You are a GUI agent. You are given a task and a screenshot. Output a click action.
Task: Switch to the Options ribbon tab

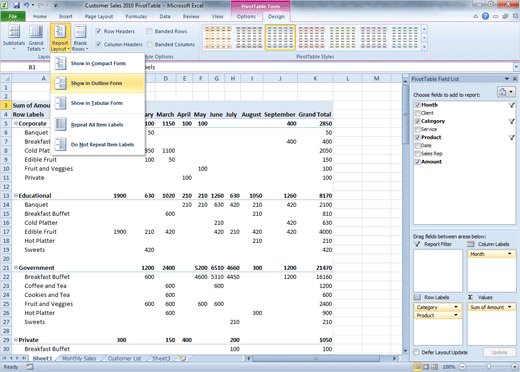pyautogui.click(x=246, y=16)
